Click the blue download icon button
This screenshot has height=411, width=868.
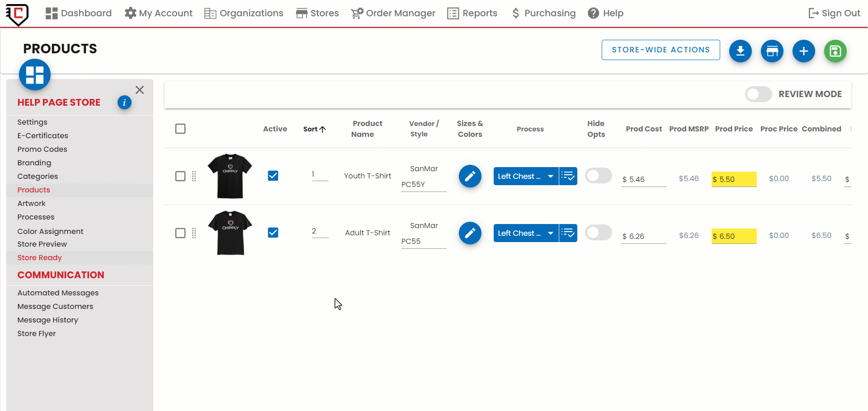click(x=740, y=51)
